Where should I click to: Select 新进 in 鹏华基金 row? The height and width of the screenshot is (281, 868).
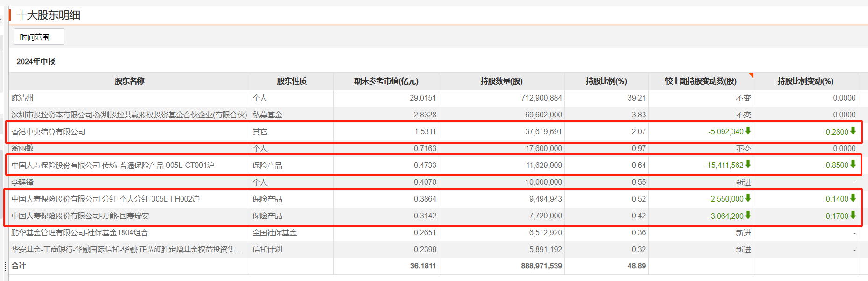[x=744, y=233]
